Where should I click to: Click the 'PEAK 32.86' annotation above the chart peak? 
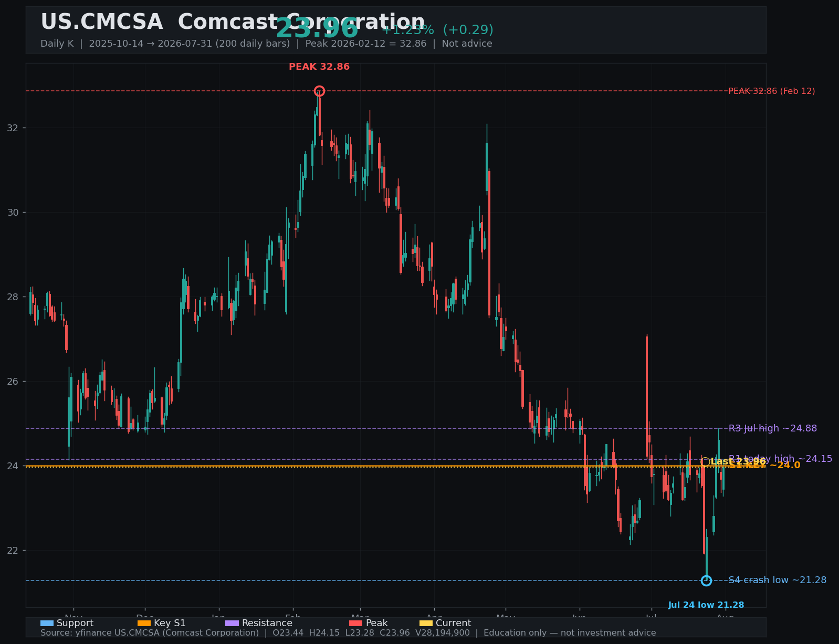[319, 67]
